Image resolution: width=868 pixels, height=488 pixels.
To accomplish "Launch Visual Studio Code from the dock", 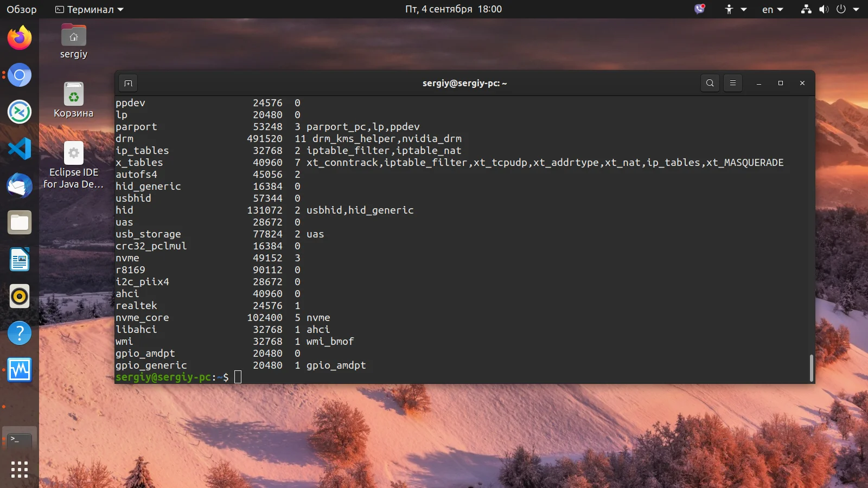I will (20, 149).
